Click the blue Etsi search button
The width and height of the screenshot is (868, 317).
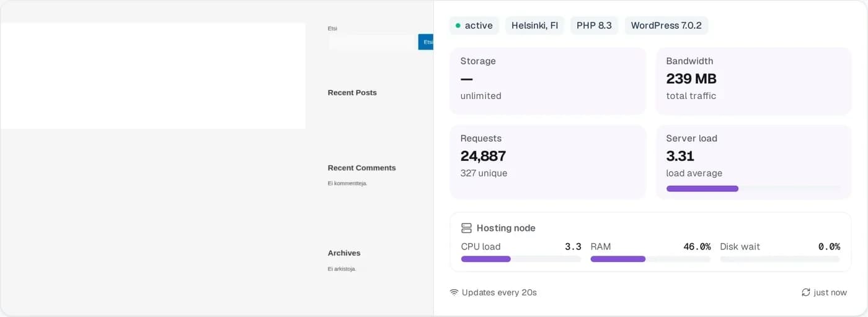tap(426, 42)
